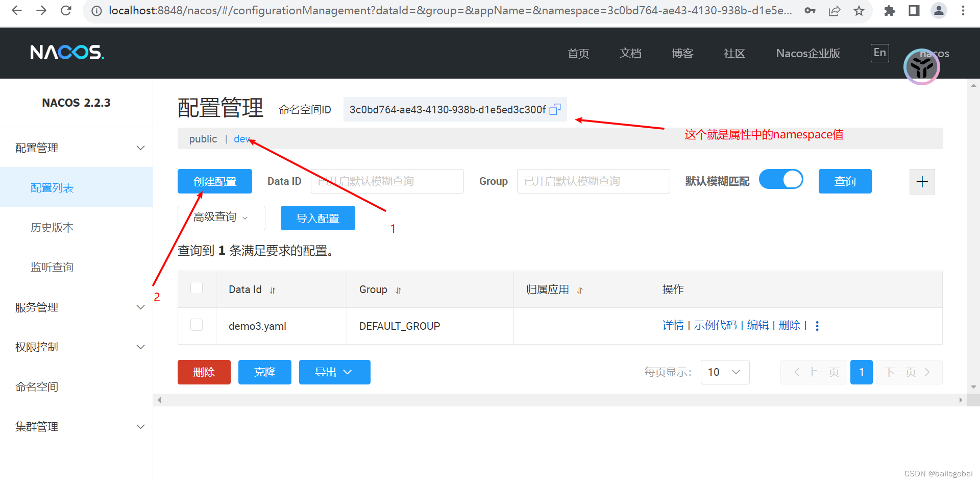Reload the page with the refresh icon

click(66, 10)
